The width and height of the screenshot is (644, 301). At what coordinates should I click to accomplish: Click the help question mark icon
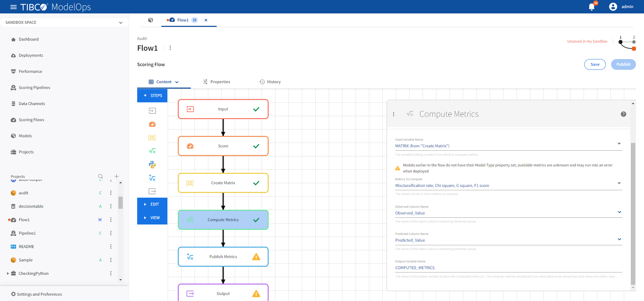pos(623,114)
